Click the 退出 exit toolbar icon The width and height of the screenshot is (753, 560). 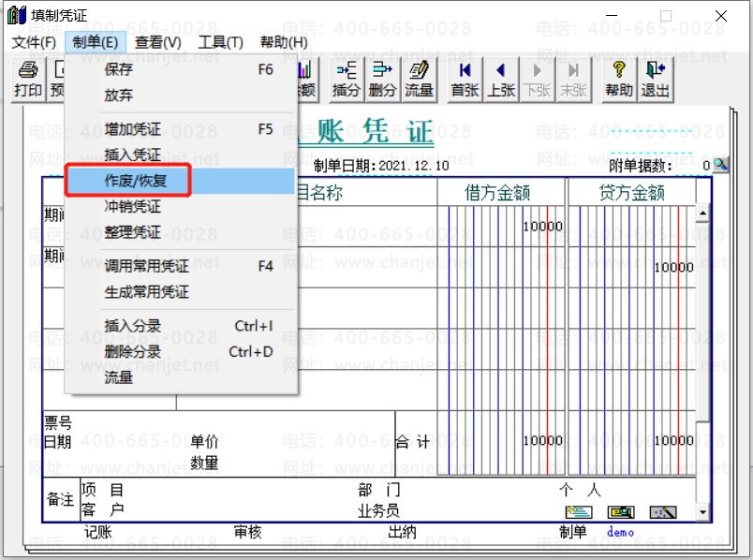point(656,80)
